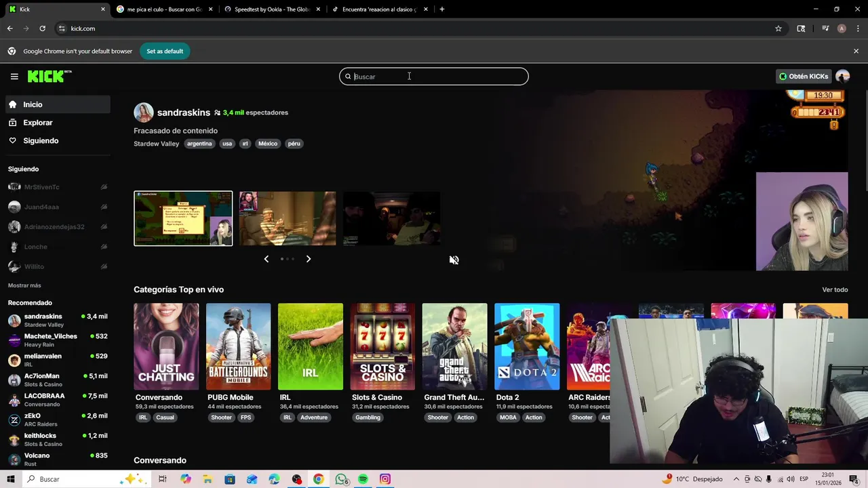
Task: Select the México tag
Action: click(x=268, y=144)
